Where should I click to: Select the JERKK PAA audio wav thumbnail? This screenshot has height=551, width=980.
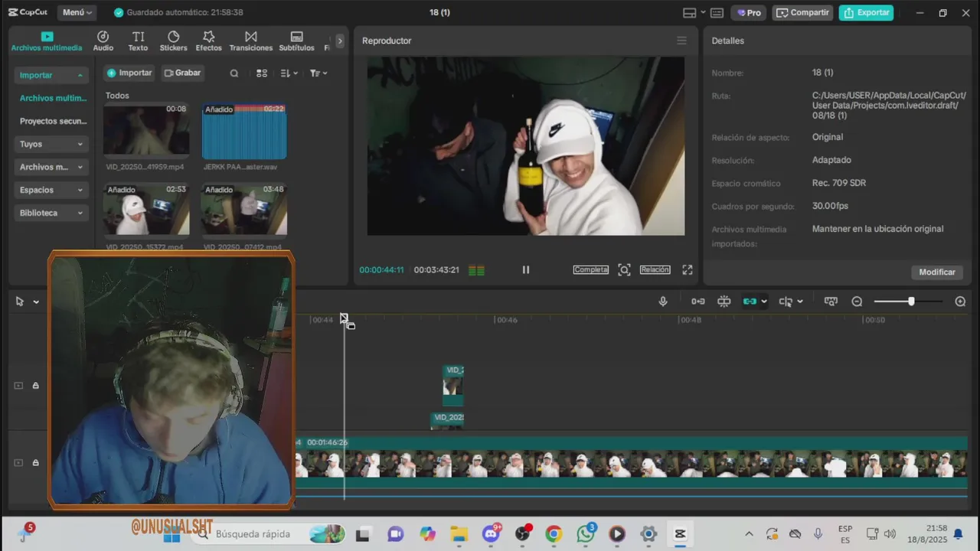244,132
